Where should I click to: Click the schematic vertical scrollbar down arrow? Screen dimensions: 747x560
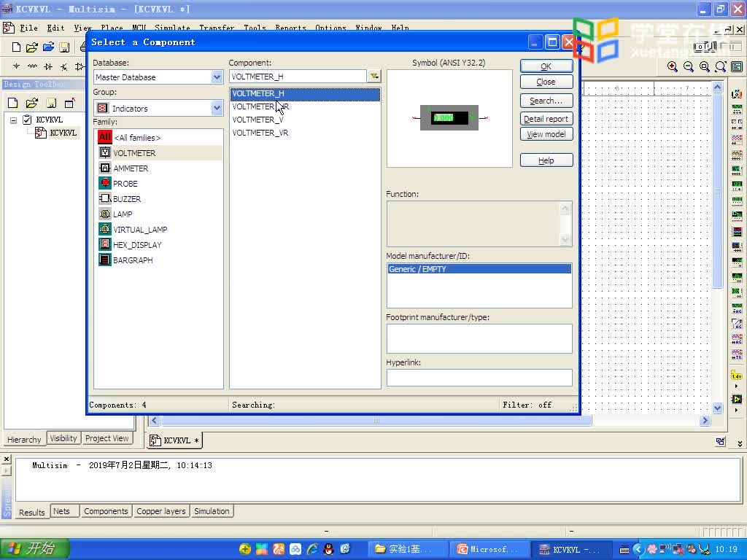718,408
